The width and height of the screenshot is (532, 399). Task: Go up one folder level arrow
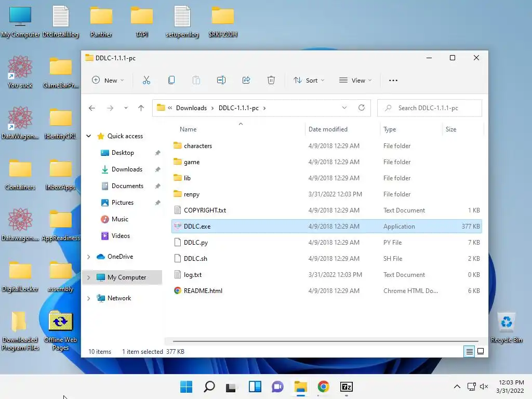[141, 108]
